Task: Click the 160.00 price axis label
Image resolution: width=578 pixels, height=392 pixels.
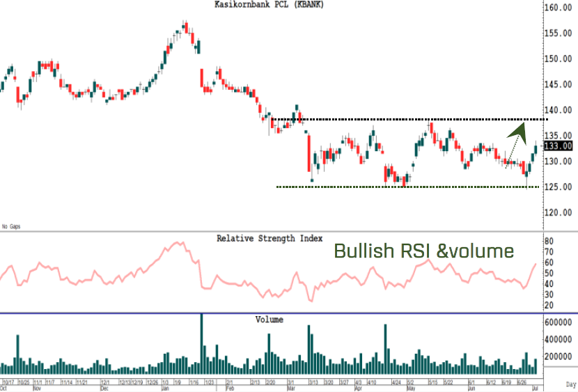Action: coord(558,8)
